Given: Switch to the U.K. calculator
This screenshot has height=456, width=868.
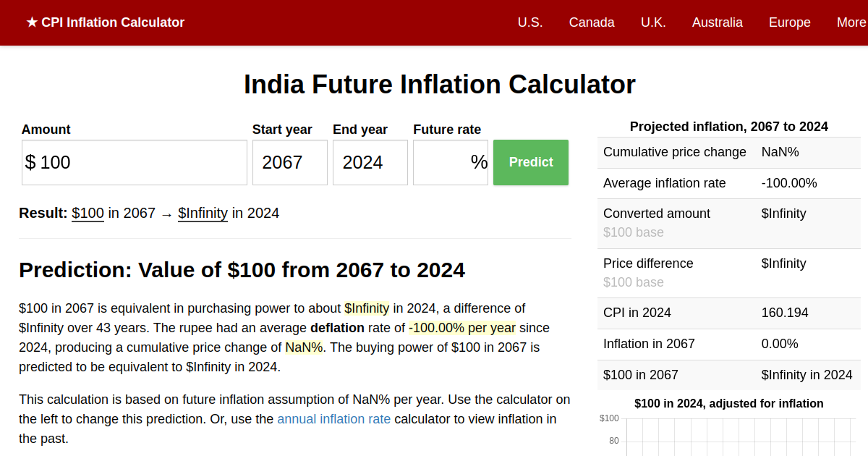Looking at the screenshot, I should (x=653, y=22).
